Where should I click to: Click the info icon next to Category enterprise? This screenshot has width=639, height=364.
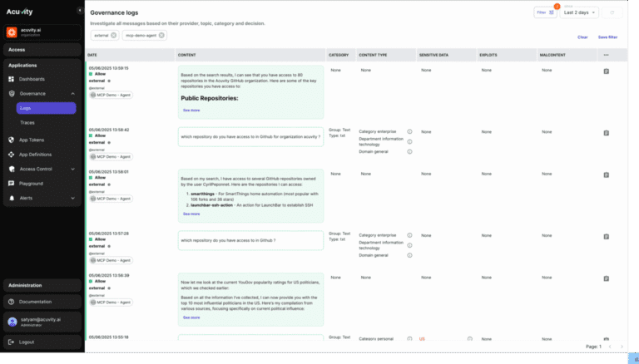409,131
